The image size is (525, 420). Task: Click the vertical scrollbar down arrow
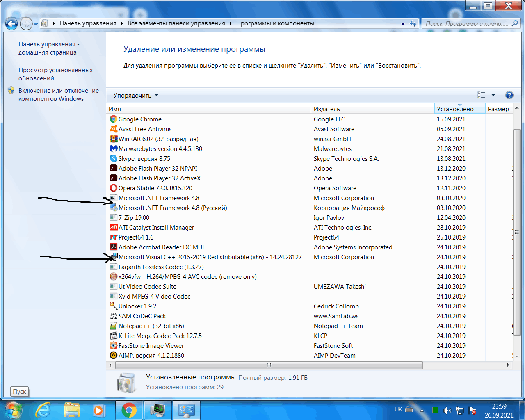517,356
